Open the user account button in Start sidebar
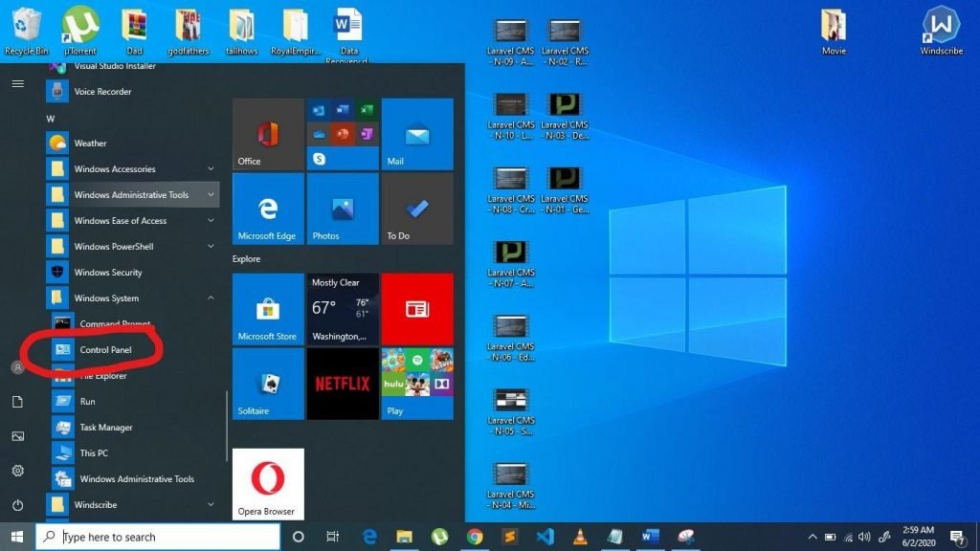The height and width of the screenshot is (551, 980). coord(17,367)
